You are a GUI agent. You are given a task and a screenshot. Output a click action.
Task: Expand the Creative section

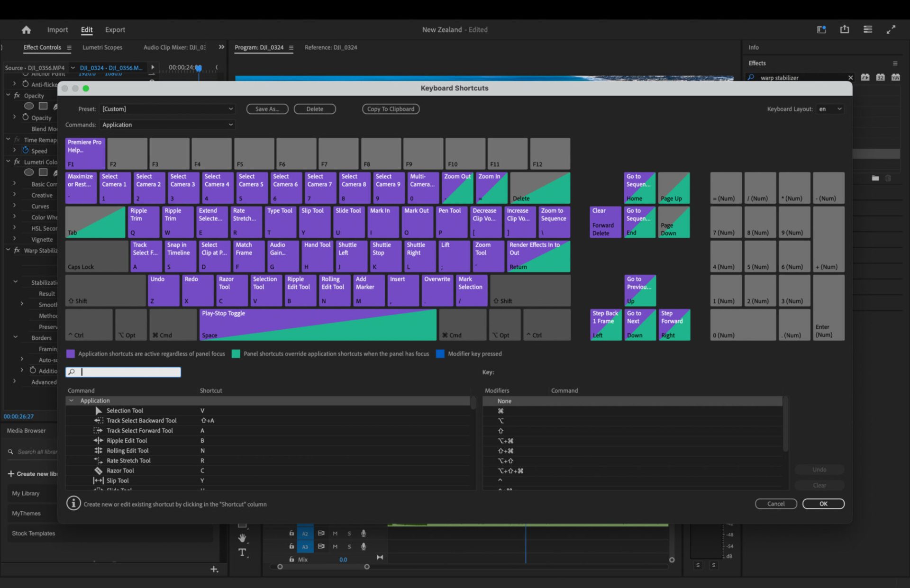[x=14, y=194]
